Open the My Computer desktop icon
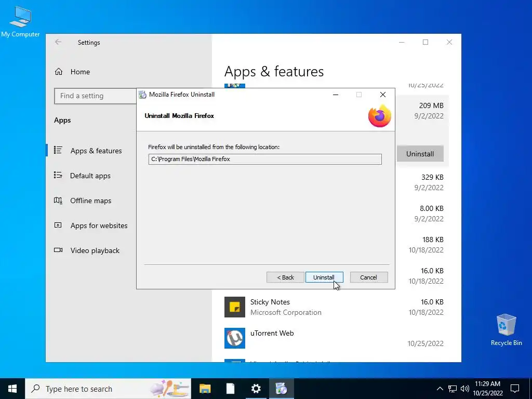 (20, 21)
